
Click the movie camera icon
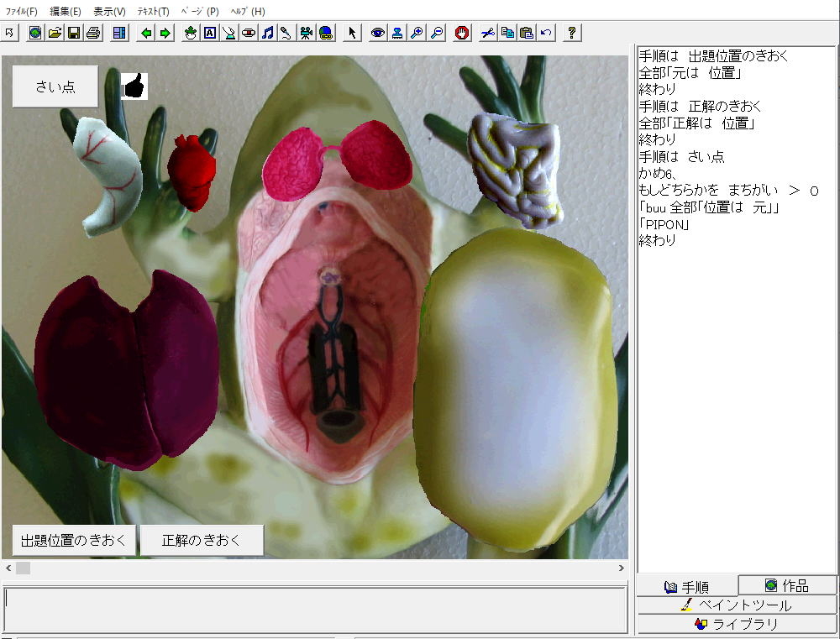click(x=307, y=33)
